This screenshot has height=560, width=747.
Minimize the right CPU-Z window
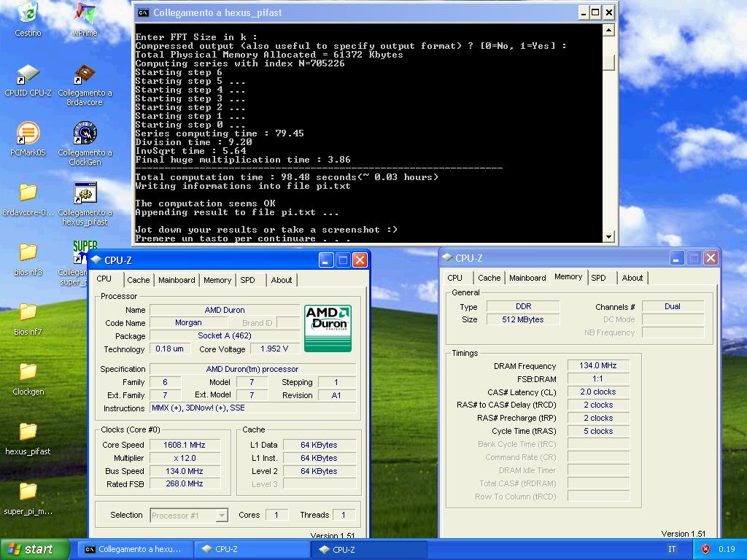(x=677, y=258)
